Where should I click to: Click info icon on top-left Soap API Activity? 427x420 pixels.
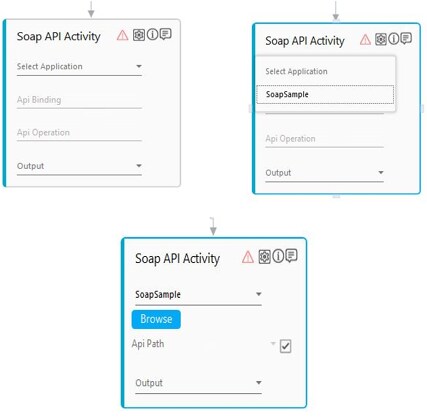(152, 34)
